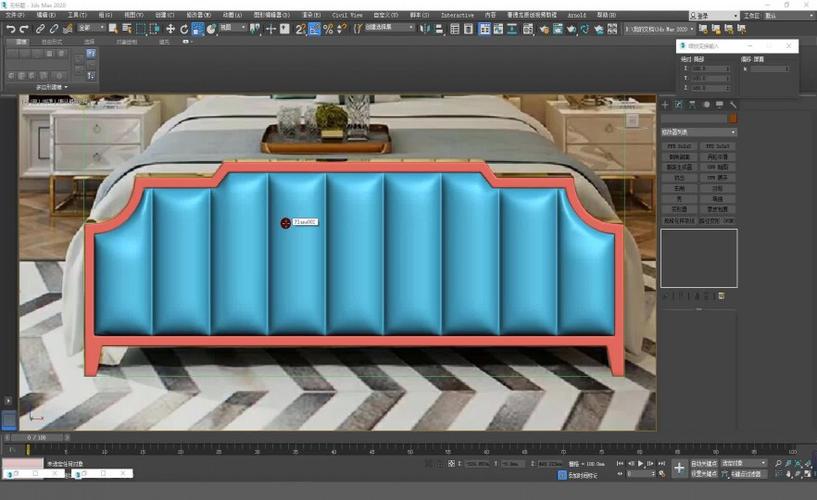Switch to the Modify panel tab
This screenshot has height=500, width=817.
coord(678,104)
